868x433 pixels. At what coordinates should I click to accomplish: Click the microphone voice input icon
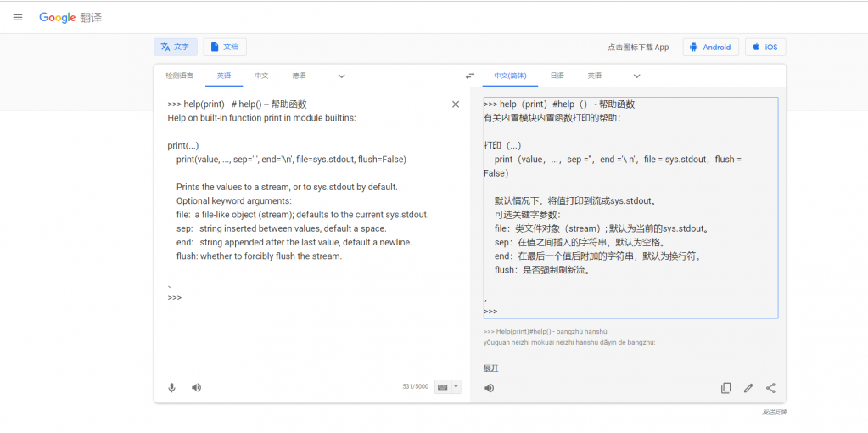pyautogui.click(x=171, y=388)
